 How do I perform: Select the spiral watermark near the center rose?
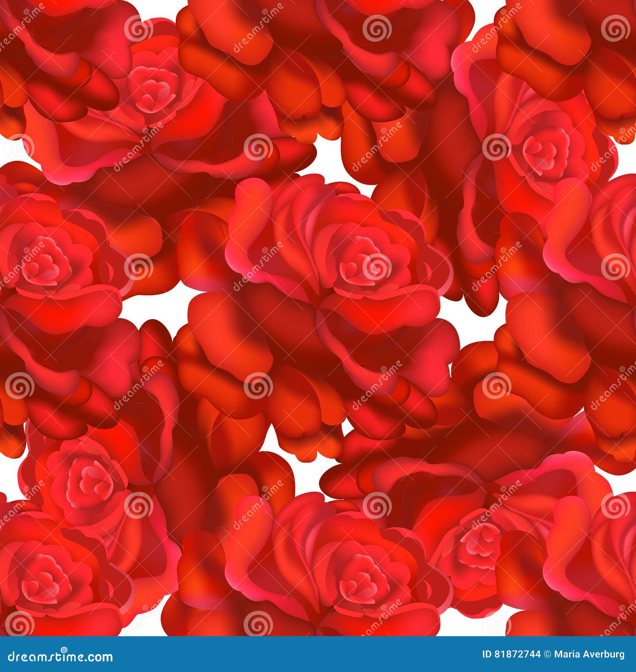tap(376, 266)
